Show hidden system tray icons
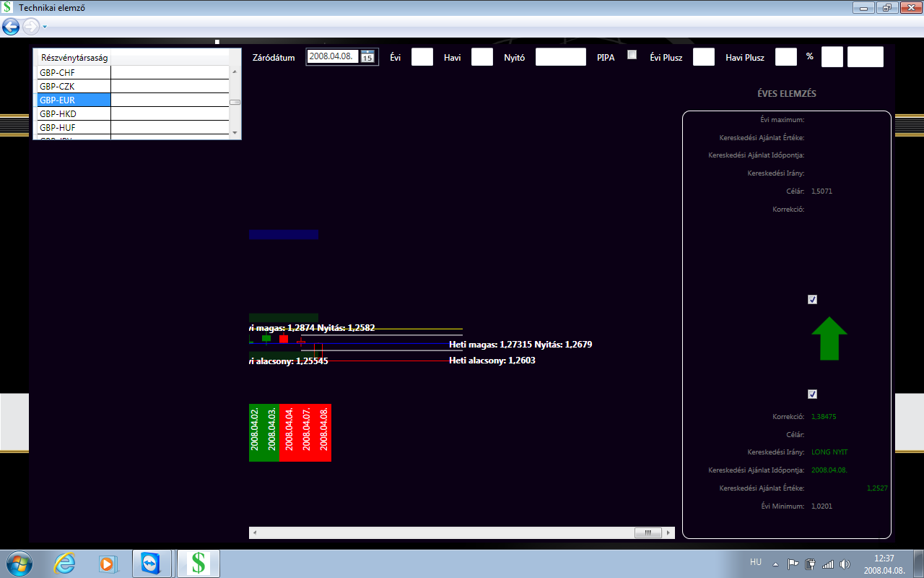Viewport: 924px width, 578px height. (x=775, y=564)
